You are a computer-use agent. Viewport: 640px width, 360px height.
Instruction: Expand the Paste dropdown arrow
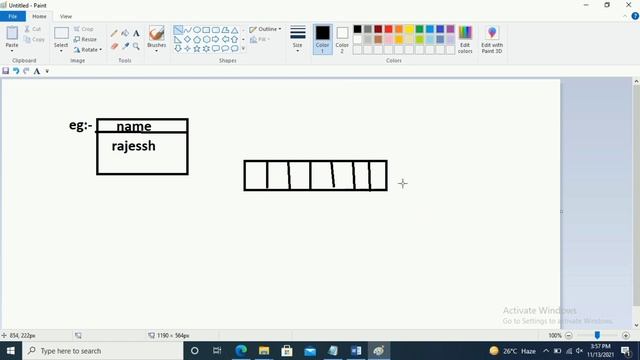coord(12,51)
